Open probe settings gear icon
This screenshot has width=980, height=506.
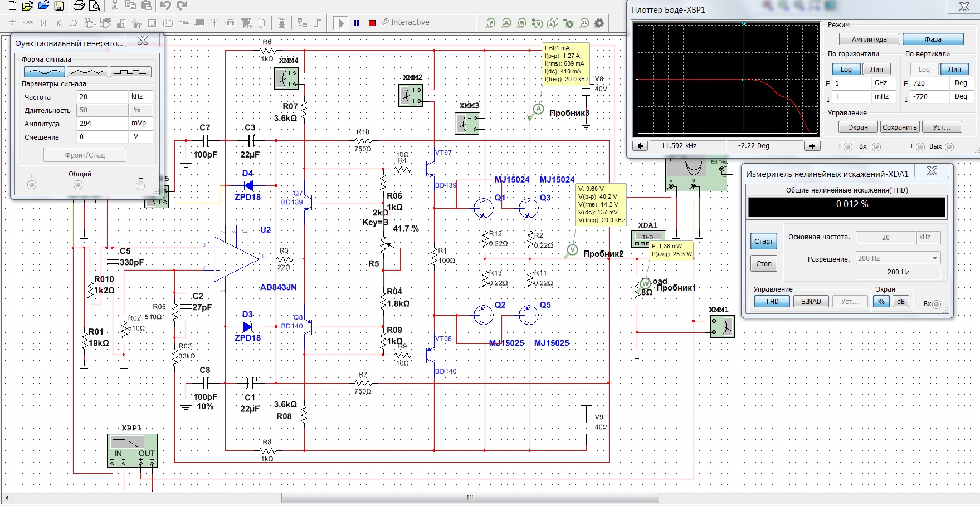click(599, 23)
